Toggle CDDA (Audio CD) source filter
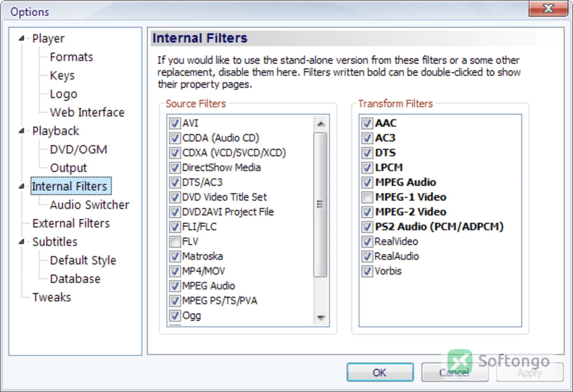Image resolution: width=573 pixels, height=392 pixels. click(175, 138)
